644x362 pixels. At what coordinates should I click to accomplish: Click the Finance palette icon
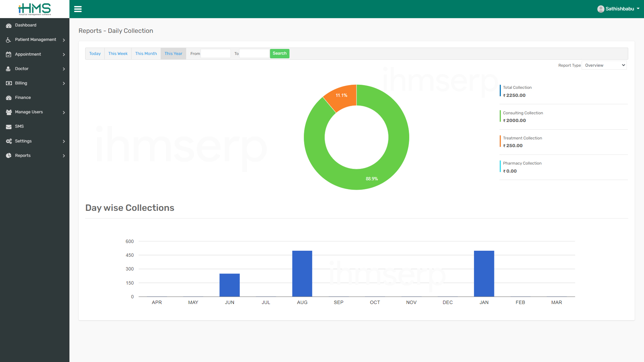pyautogui.click(x=9, y=98)
